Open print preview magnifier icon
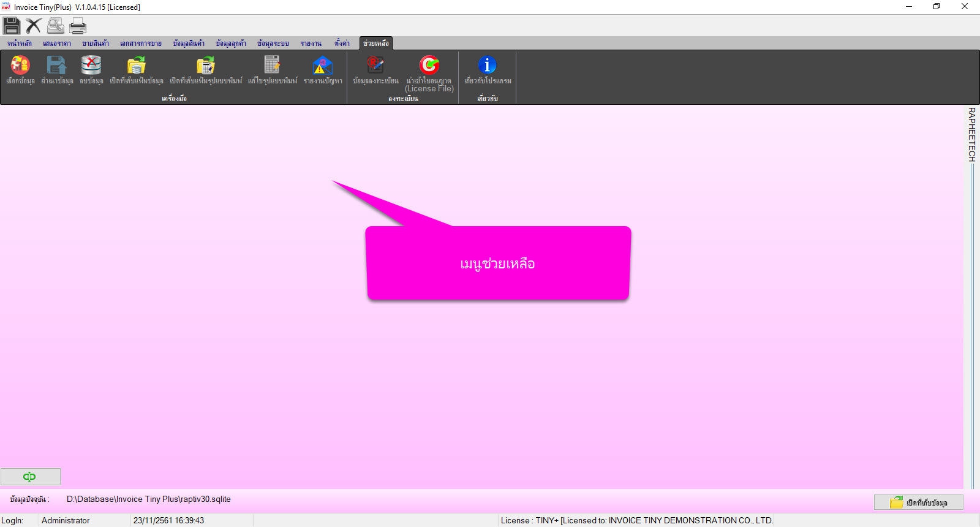The width and height of the screenshot is (980, 527). click(x=56, y=26)
